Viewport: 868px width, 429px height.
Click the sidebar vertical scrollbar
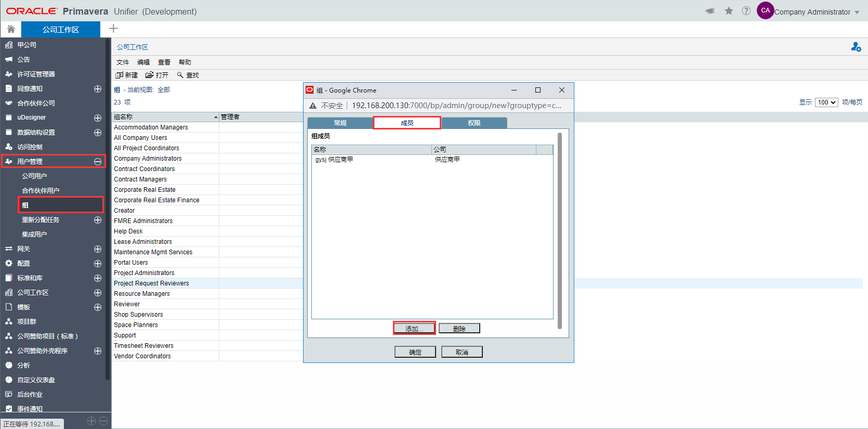108,208
